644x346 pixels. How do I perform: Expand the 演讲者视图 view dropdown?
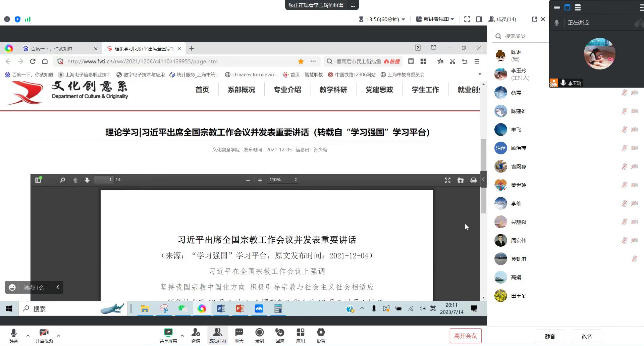point(435,19)
